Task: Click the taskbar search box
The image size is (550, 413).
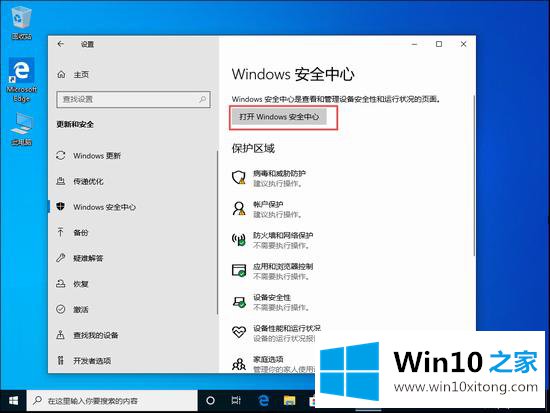Action: [x=112, y=400]
